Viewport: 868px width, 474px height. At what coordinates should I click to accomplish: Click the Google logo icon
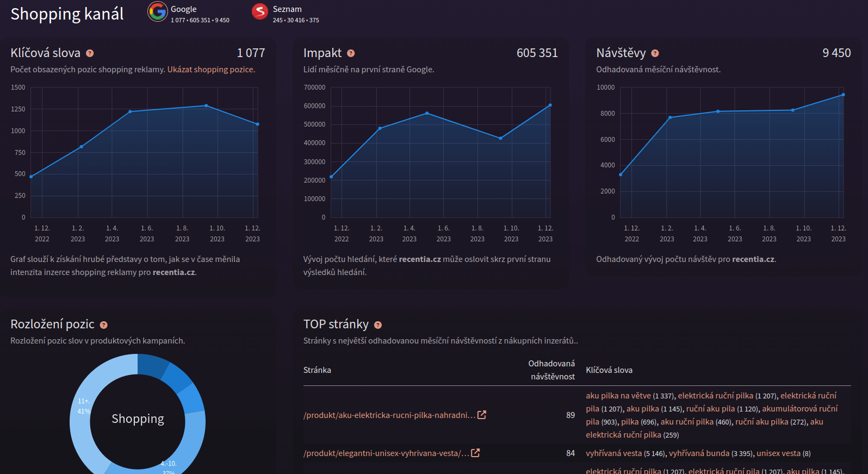pyautogui.click(x=158, y=11)
